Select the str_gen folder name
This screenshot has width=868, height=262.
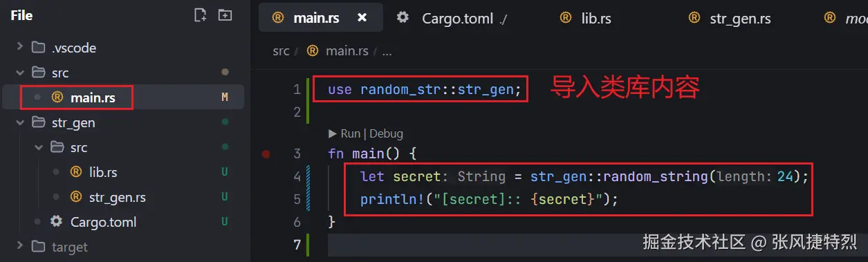point(73,122)
